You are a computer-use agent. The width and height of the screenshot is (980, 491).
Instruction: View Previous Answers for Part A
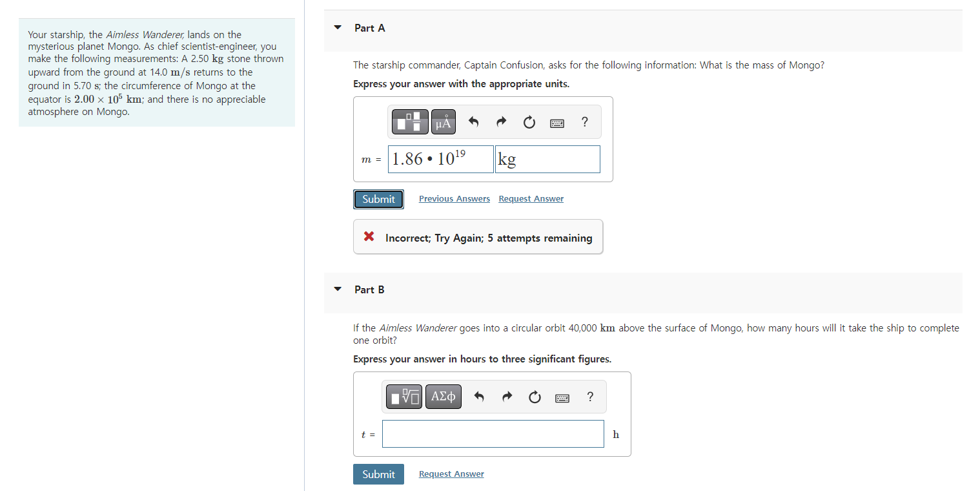tap(454, 199)
